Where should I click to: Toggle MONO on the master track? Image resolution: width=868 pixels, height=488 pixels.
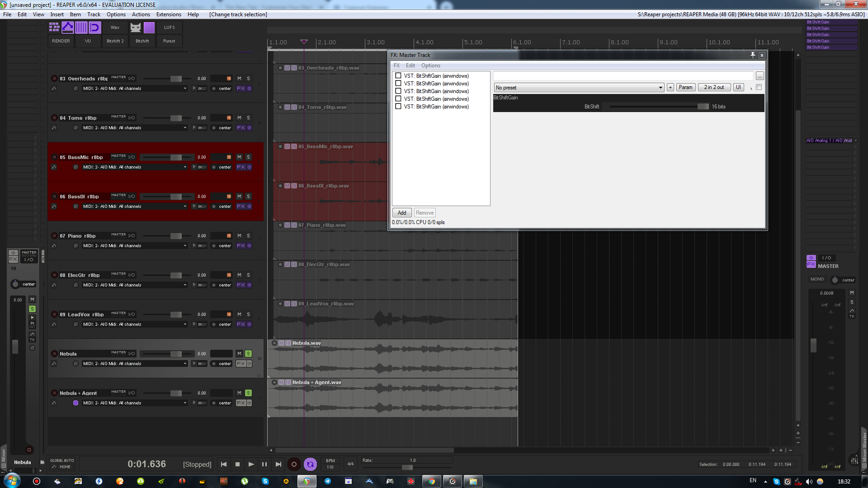[817, 279]
